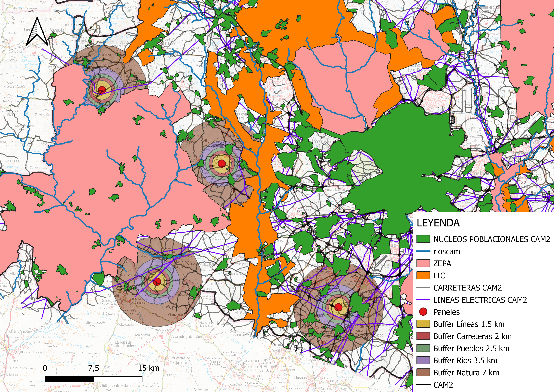Click the northwestern red Paneles point near Zarzalejo
The width and height of the screenshot is (554, 392).
click(102, 90)
